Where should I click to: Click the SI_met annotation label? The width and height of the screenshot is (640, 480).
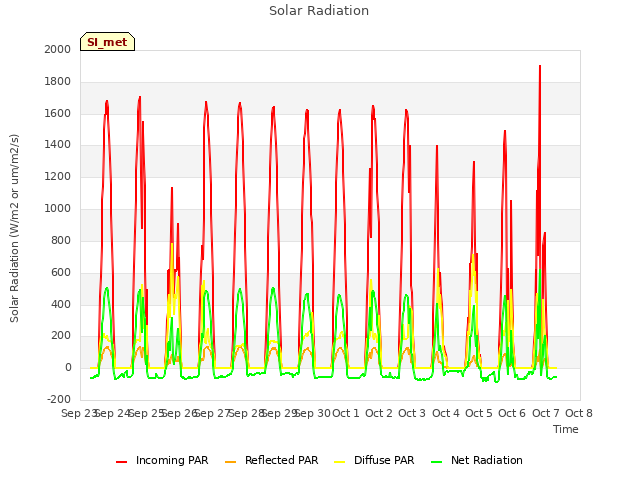point(107,42)
